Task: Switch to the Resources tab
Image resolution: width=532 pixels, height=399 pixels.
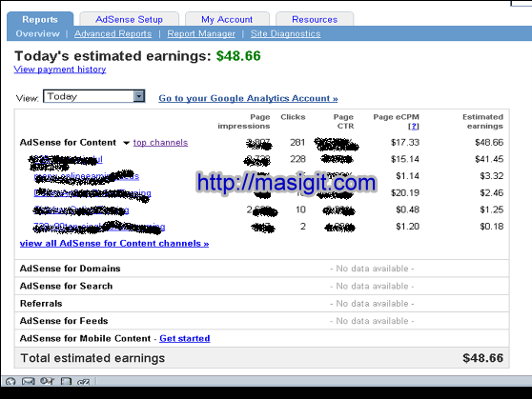Action: click(x=315, y=19)
